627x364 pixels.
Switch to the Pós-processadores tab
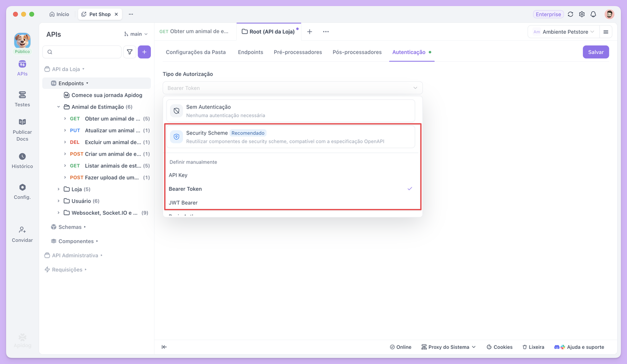pos(357,52)
